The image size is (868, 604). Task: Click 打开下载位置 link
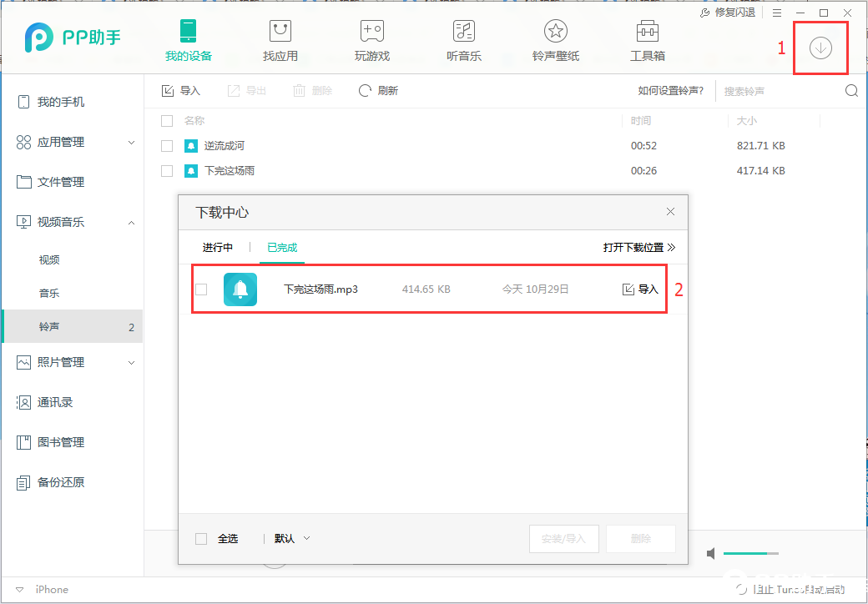639,247
